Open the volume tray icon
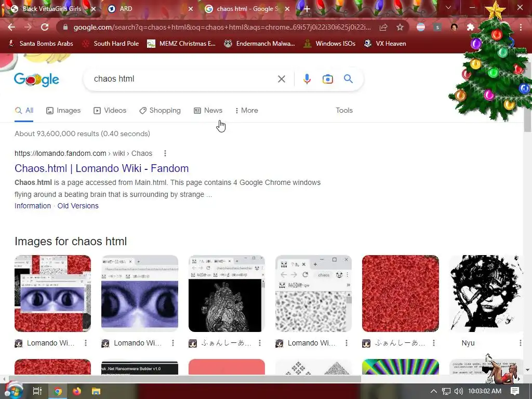Viewport: 532px width, 399px height. pos(458,391)
